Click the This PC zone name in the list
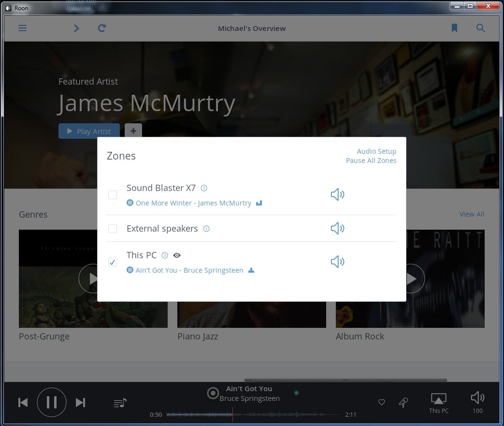This screenshot has width=504, height=426. 142,255
